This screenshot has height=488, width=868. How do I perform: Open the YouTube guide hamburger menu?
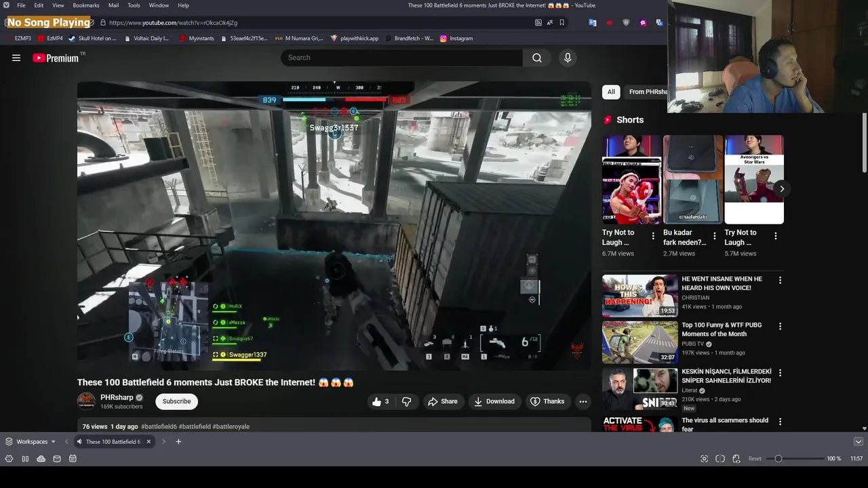pos(16,58)
